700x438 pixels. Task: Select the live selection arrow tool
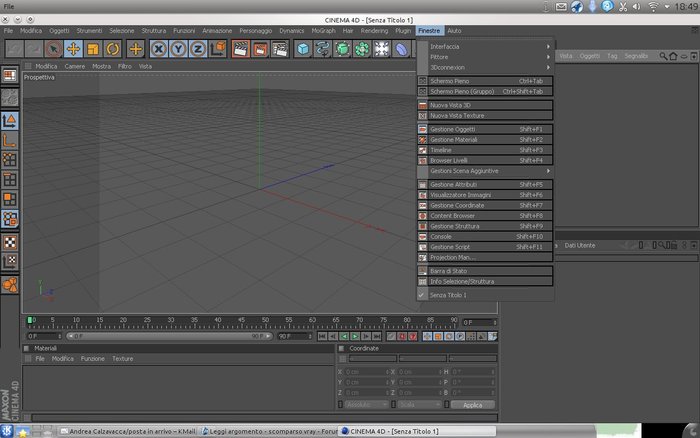54,49
